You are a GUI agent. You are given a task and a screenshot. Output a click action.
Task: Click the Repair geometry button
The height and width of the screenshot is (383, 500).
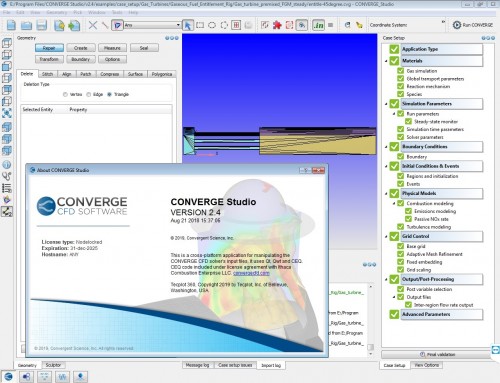(49, 48)
